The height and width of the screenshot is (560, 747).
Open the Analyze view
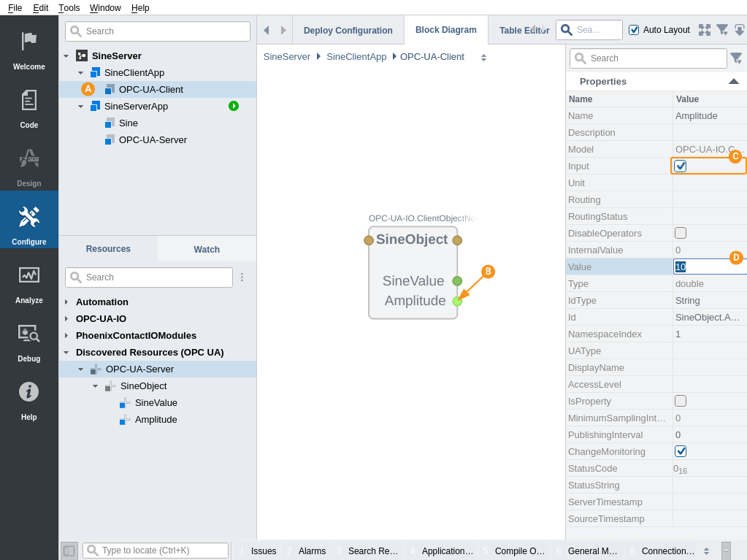(x=28, y=282)
